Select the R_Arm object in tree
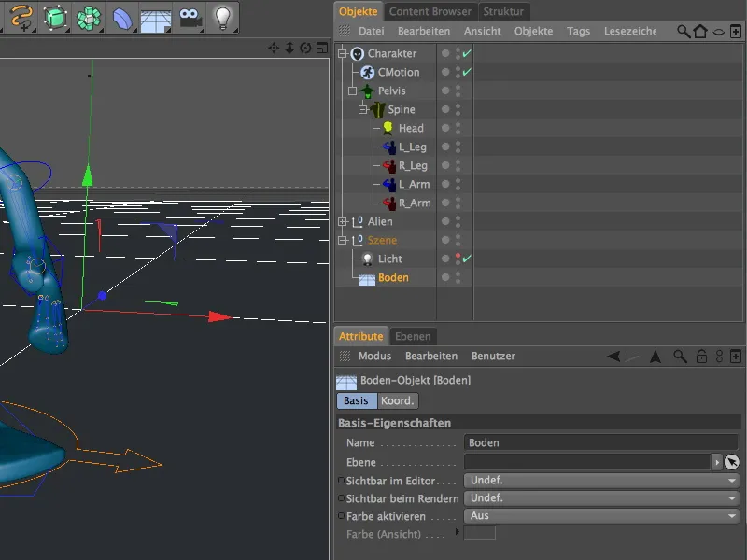Viewport: 747px width, 560px height. coord(415,203)
